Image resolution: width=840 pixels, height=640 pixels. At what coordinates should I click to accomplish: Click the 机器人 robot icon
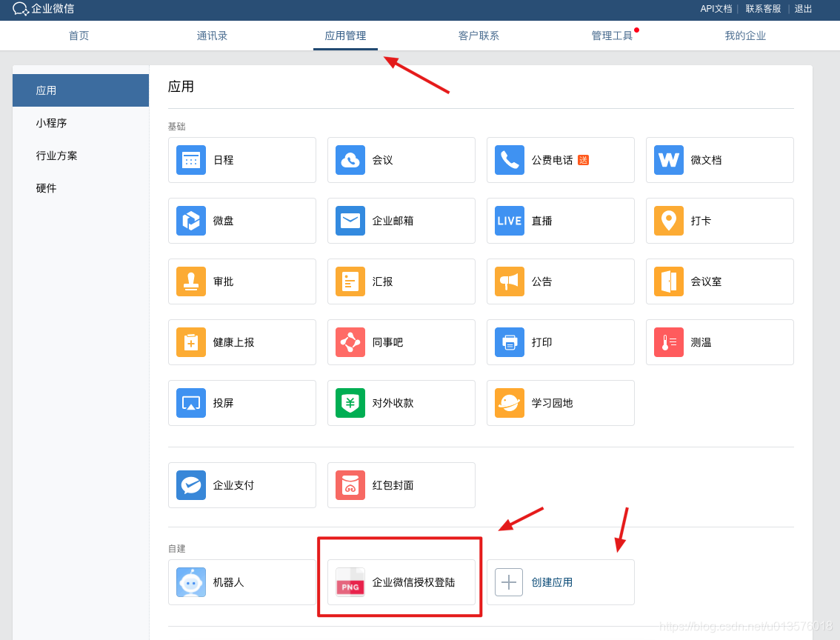[190, 582]
